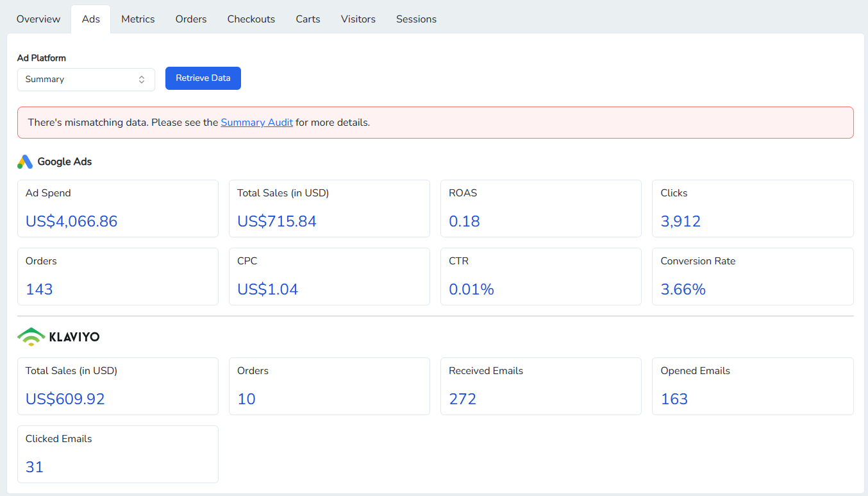
Task: Click the CTR card label
Action: (459, 261)
